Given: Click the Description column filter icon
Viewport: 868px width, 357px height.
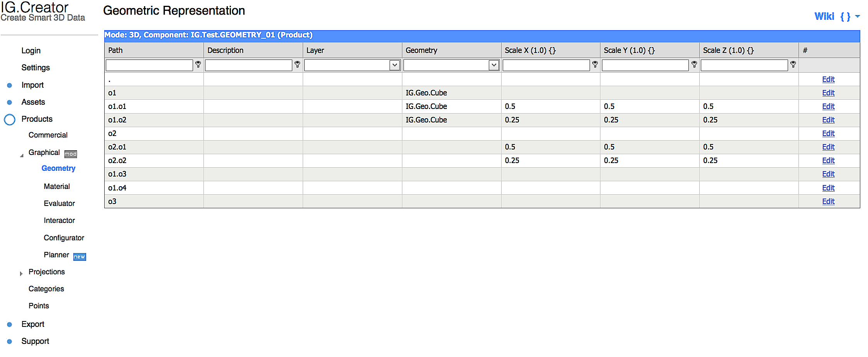Looking at the screenshot, I should [x=297, y=65].
